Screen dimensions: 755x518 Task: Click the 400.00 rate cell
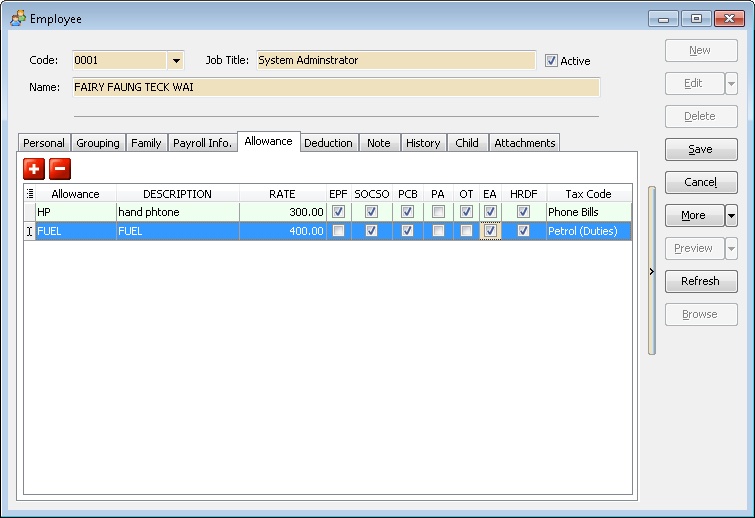283,231
